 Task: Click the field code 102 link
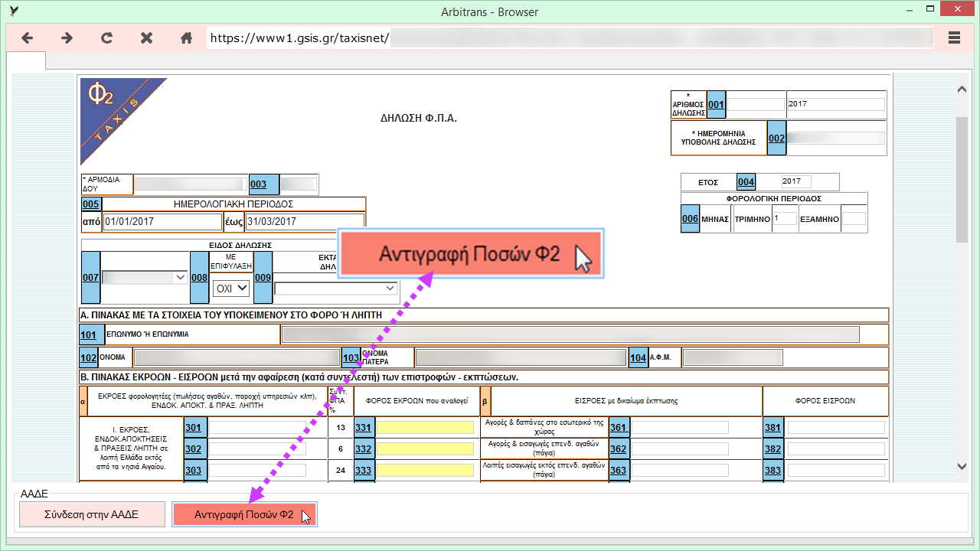pos(88,357)
